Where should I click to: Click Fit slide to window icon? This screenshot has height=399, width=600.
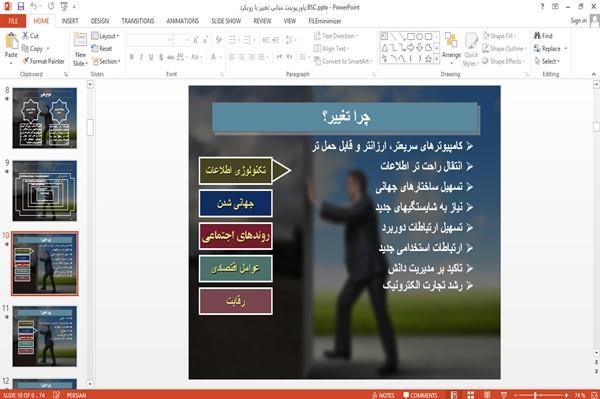tap(594, 395)
